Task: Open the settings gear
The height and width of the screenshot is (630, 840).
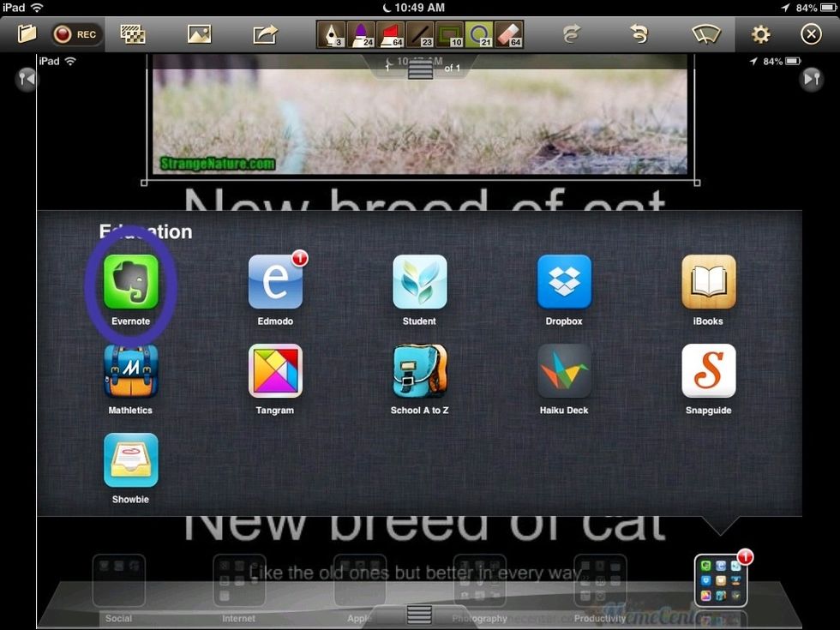Action: (759, 34)
